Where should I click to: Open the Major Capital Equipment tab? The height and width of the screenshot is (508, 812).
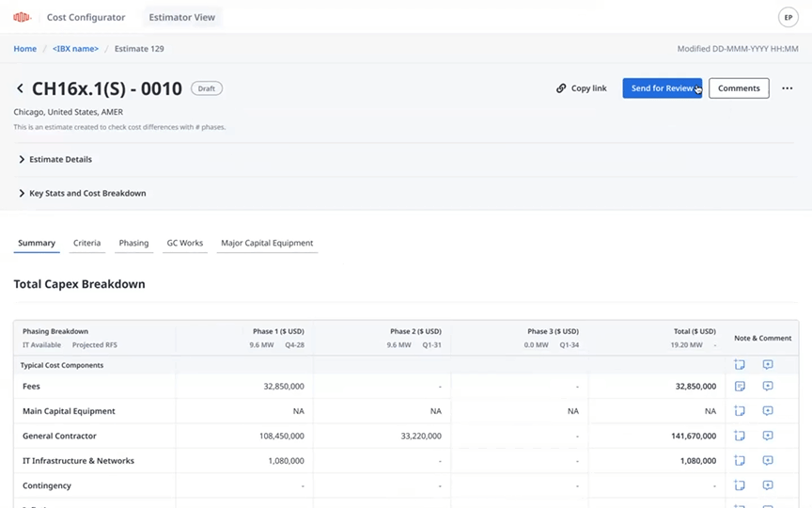pyautogui.click(x=267, y=243)
